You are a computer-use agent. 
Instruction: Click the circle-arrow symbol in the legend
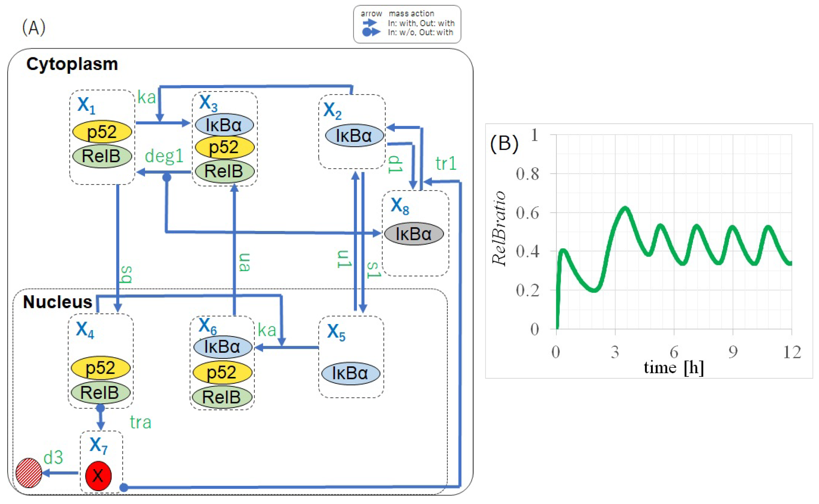coord(371,32)
